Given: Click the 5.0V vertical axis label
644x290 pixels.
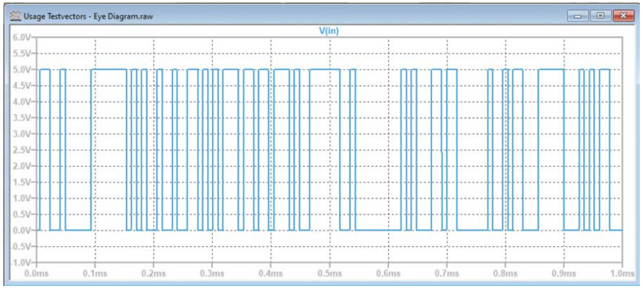Looking at the screenshot, I should pos(23,70).
